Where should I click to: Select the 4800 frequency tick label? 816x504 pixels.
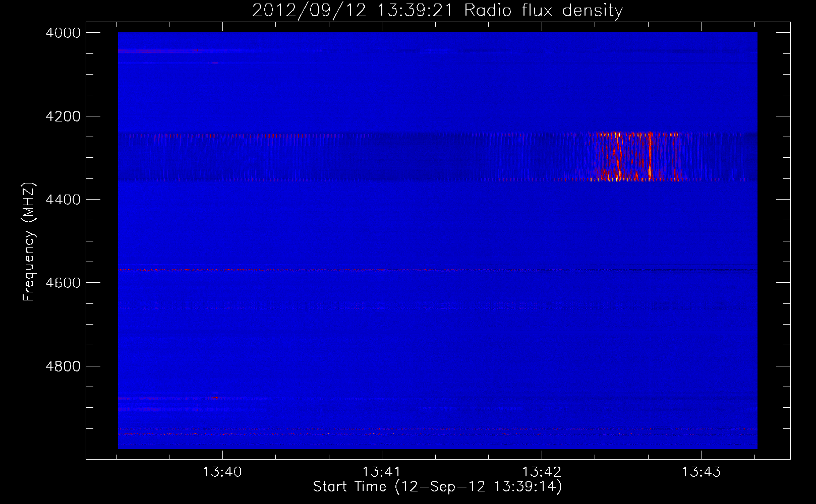coord(63,366)
